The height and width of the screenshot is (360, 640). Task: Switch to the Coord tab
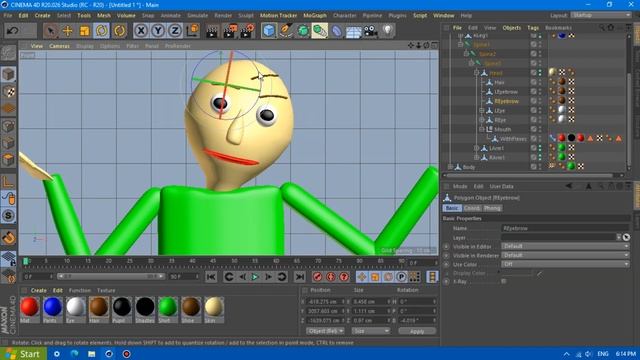[x=471, y=208]
